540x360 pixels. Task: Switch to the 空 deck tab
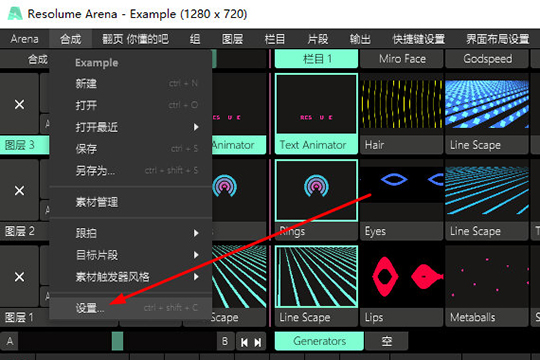[x=387, y=341]
